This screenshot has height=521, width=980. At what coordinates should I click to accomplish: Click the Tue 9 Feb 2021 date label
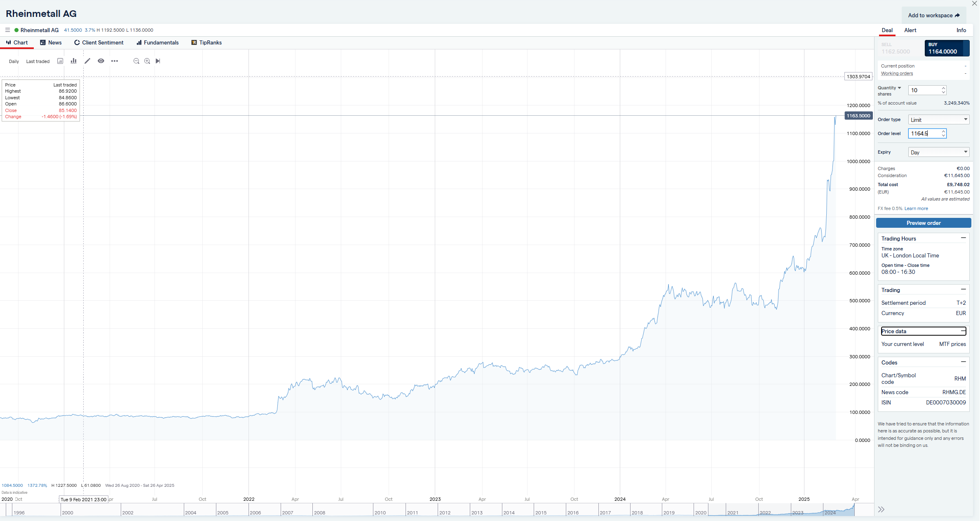[84, 500]
